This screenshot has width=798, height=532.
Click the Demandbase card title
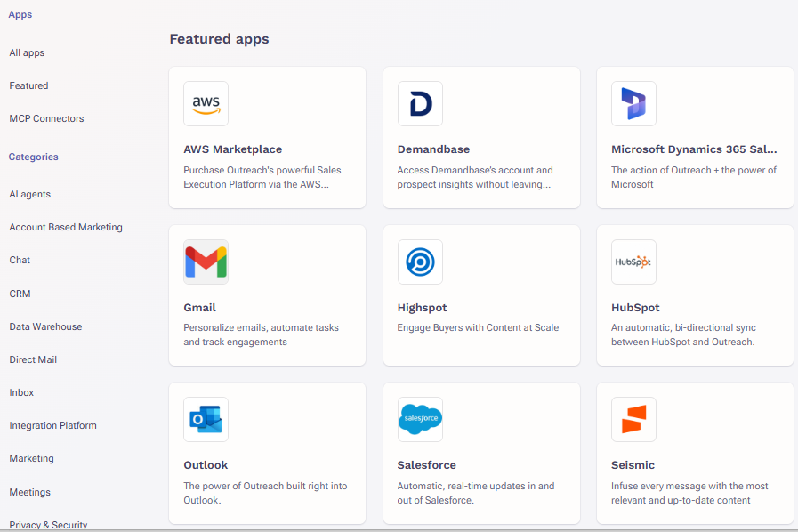tap(433, 149)
